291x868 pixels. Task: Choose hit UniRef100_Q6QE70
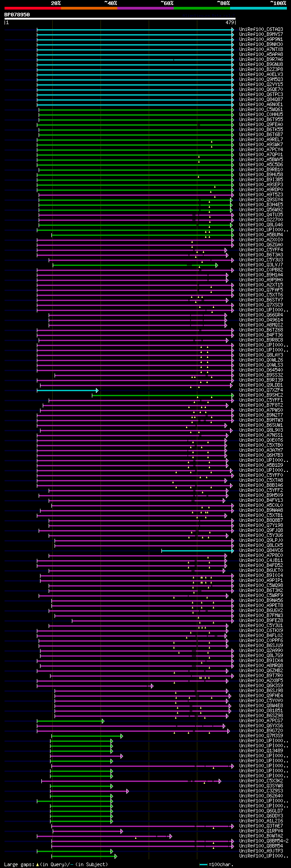(261, 90)
